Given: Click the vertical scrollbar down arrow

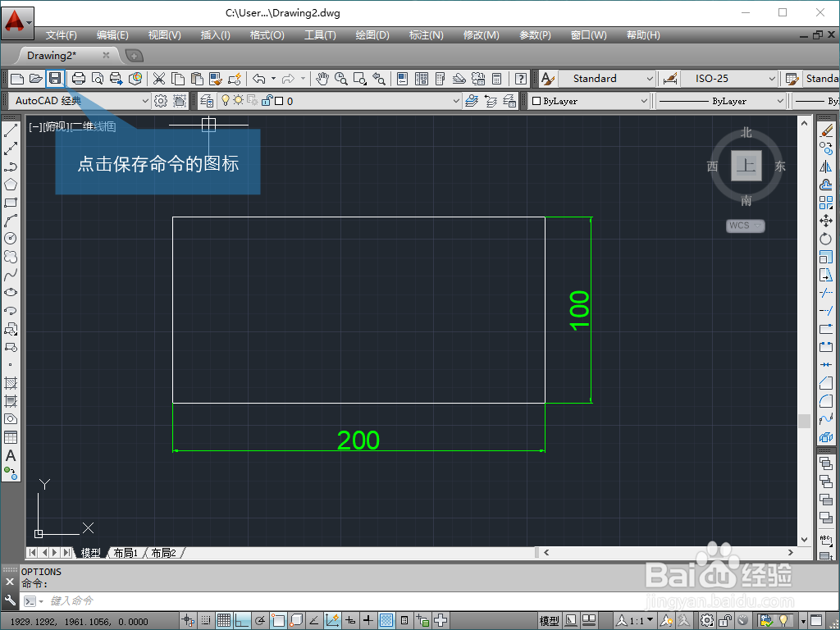Looking at the screenshot, I should [x=804, y=540].
